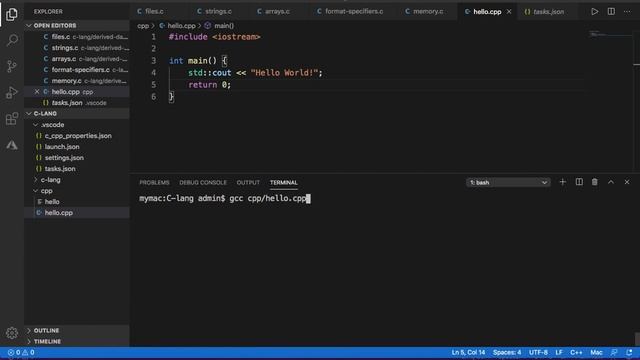Close hello.cpp in Open Editors list

(37, 92)
